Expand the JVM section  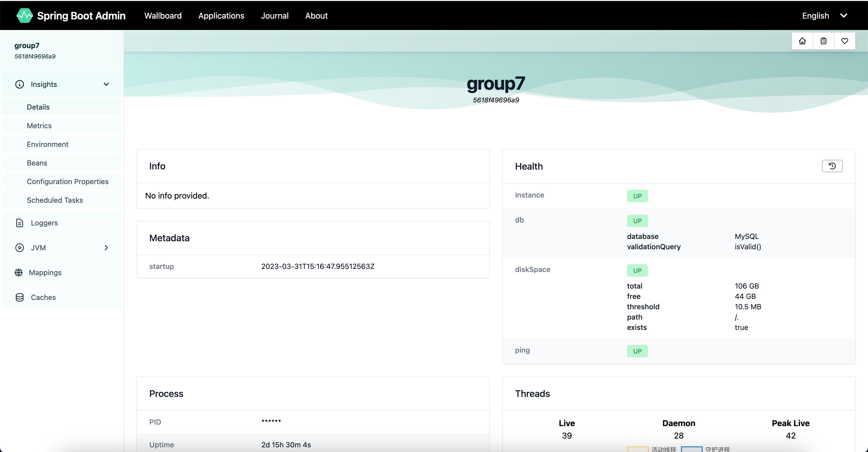106,247
